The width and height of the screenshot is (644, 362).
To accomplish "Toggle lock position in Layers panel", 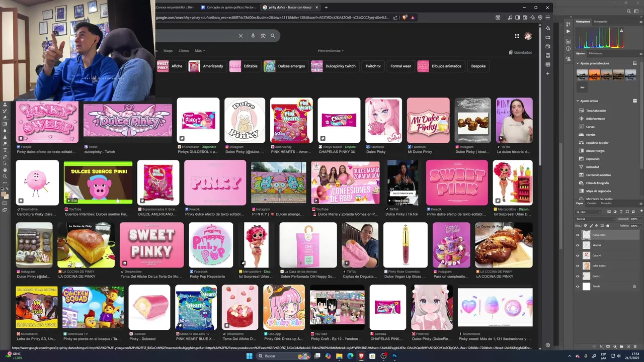I will (597, 226).
